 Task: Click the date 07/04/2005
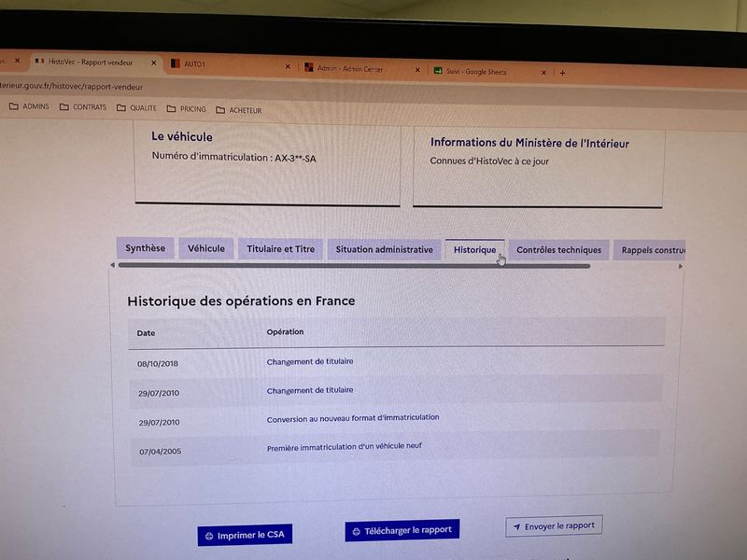[x=160, y=452]
